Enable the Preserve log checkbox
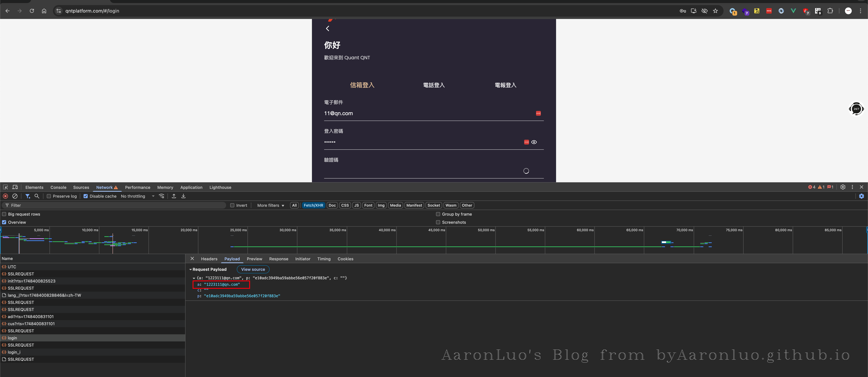The height and width of the screenshot is (377, 868). point(49,196)
